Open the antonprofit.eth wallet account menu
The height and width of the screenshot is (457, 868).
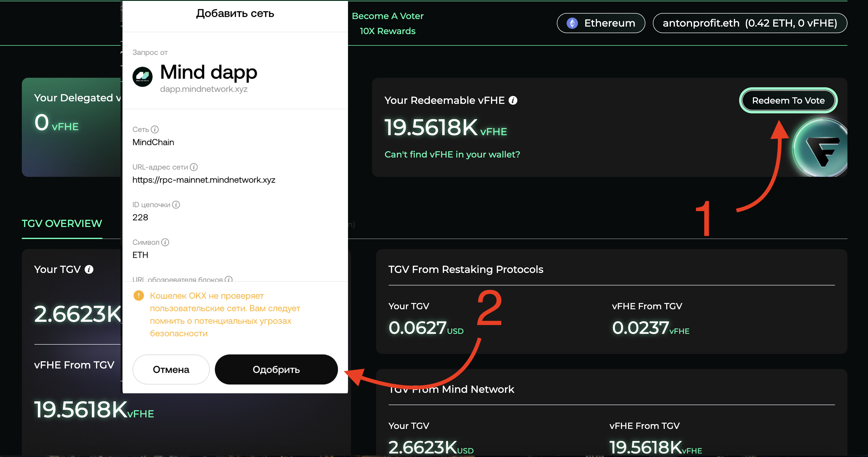[750, 23]
